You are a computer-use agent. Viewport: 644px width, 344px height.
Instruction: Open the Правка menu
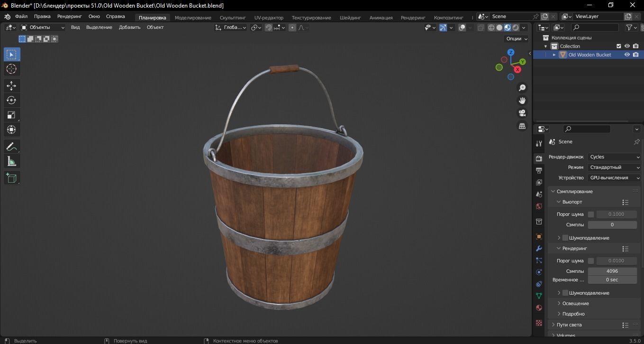(42, 17)
